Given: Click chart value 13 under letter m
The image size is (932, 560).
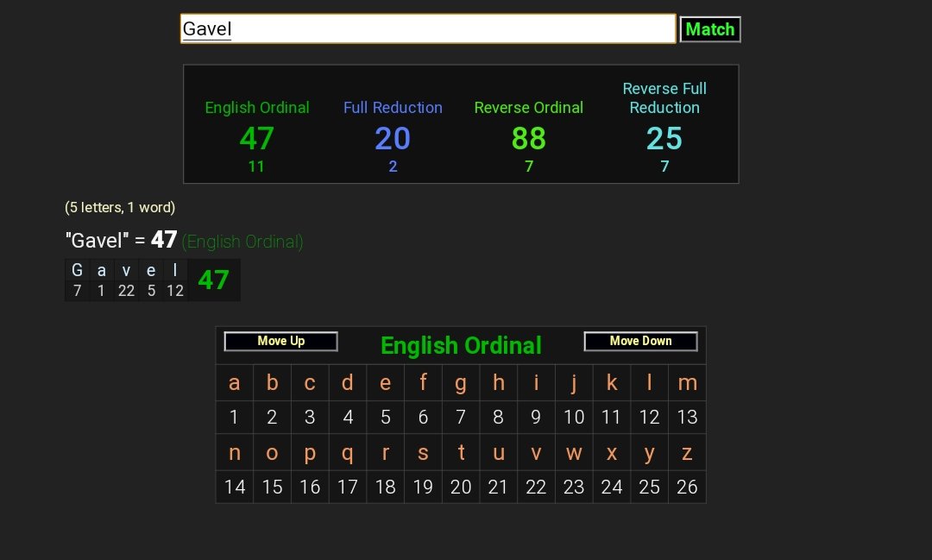Looking at the screenshot, I should [x=687, y=417].
